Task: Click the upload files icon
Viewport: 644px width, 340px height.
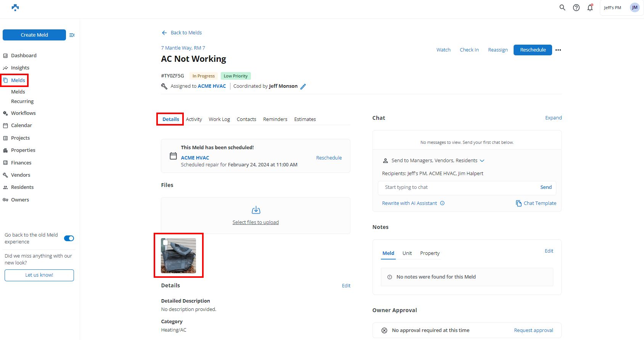Action: pos(256,210)
